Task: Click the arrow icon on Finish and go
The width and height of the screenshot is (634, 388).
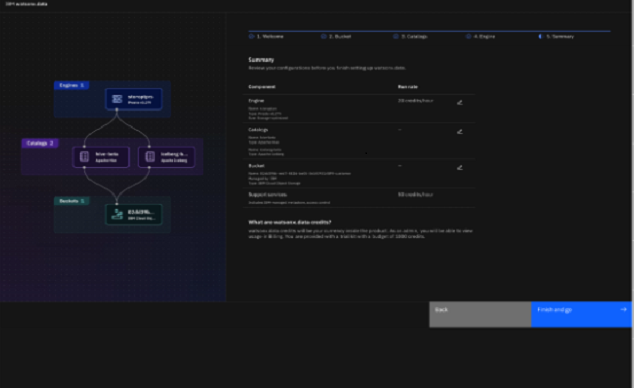Action: (623, 310)
